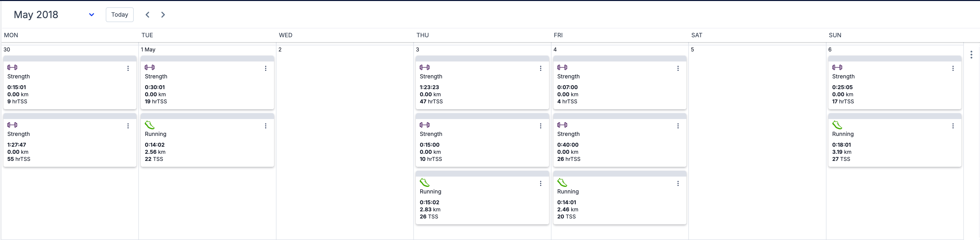Click the running shoe icon on Sunday's 3.19 km run
This screenshot has width=980, height=240.
click(x=837, y=125)
